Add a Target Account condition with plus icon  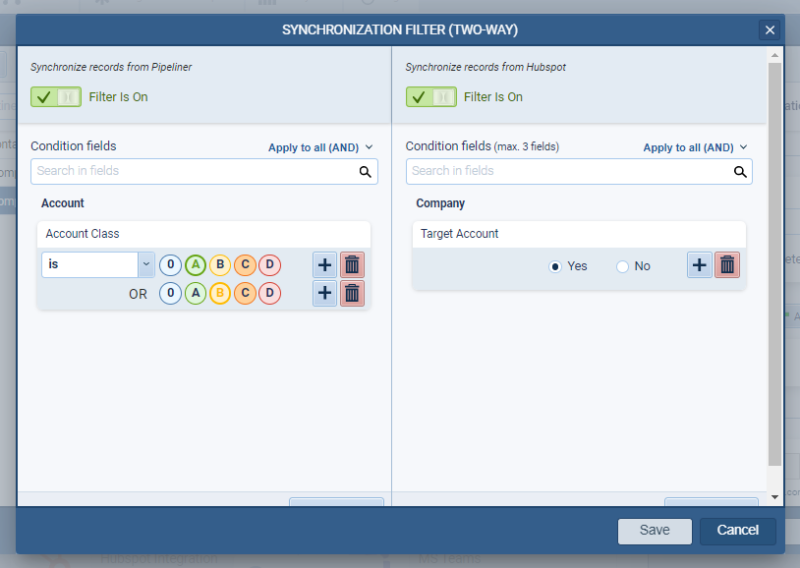tap(699, 265)
